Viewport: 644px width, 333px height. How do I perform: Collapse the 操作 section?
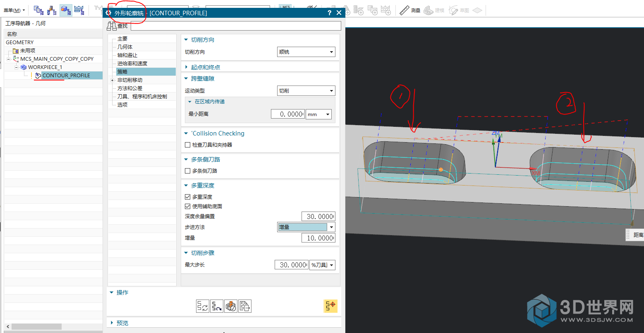pyautogui.click(x=112, y=293)
